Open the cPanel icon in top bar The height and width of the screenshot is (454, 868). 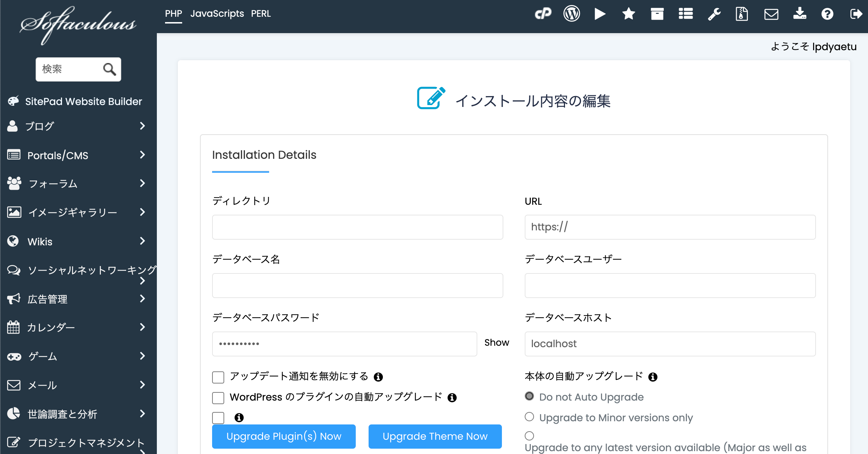(543, 14)
